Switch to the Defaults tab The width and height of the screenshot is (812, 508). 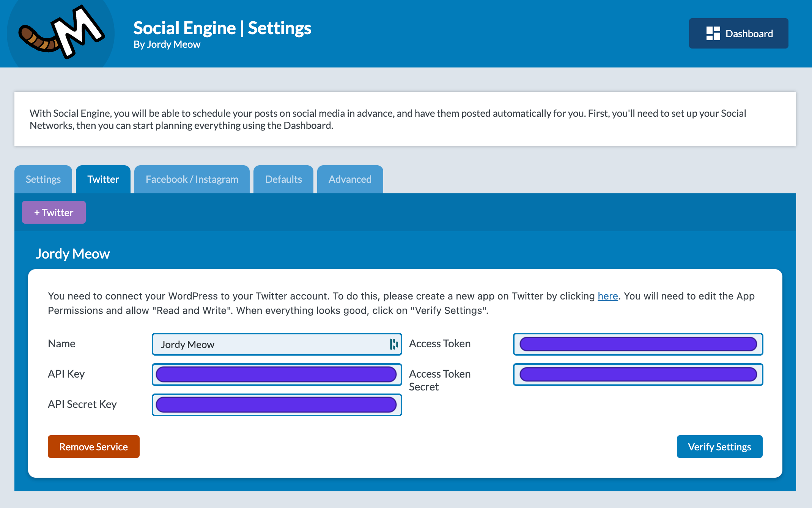283,179
